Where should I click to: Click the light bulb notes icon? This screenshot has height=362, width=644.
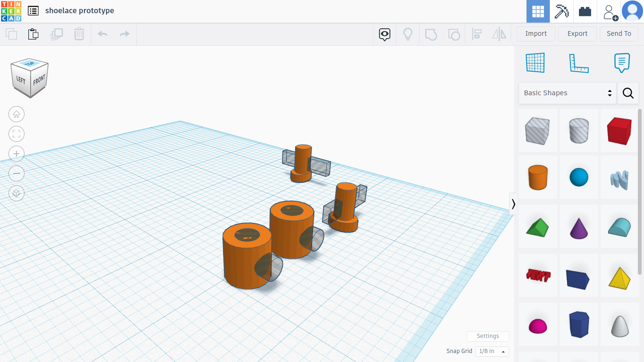point(407,34)
